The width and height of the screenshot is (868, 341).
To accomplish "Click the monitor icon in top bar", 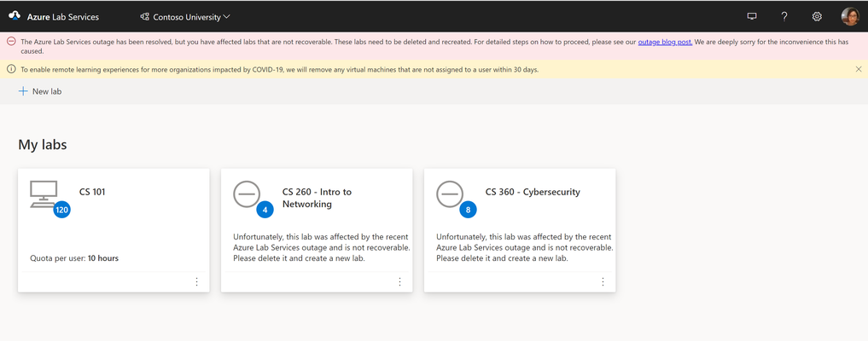I will 752,16.
